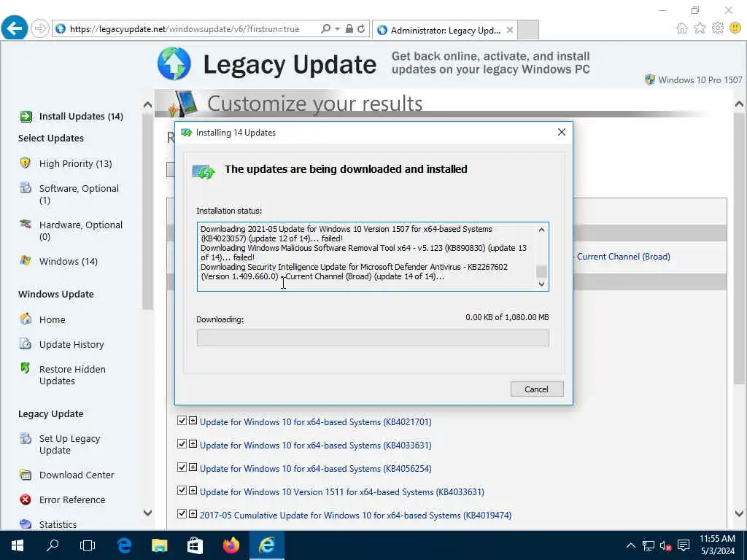
Task: Open the Action Center notifications icon
Action: pyautogui.click(x=684, y=545)
